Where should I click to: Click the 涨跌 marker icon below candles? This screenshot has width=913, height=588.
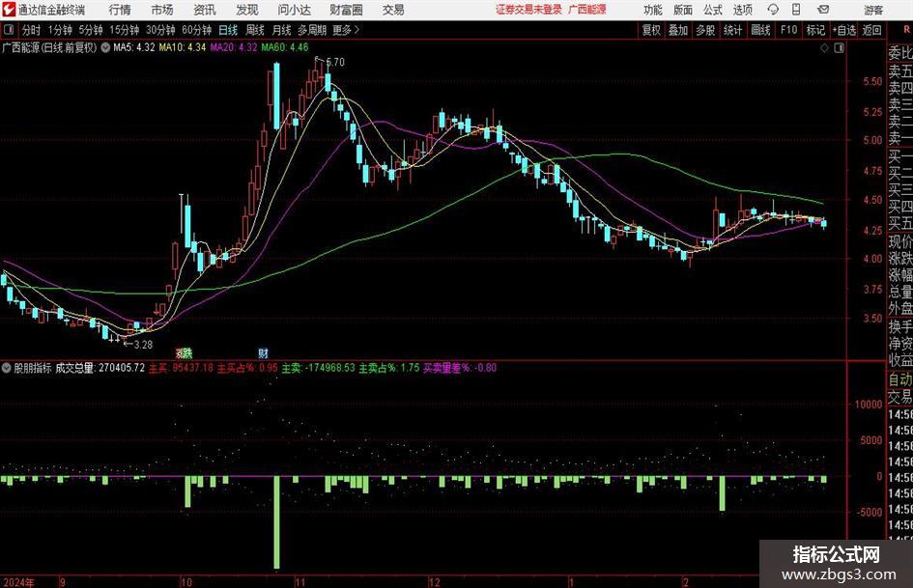pyautogui.click(x=184, y=352)
